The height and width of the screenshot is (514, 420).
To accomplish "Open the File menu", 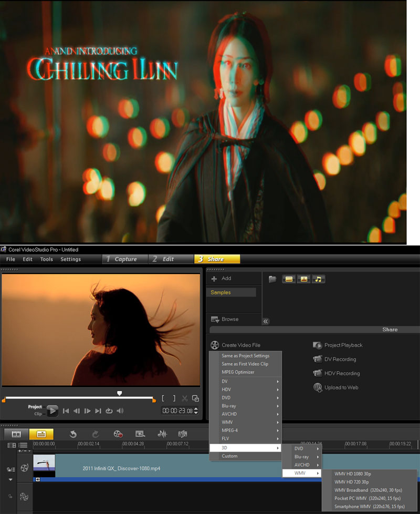I will pyautogui.click(x=11, y=259).
